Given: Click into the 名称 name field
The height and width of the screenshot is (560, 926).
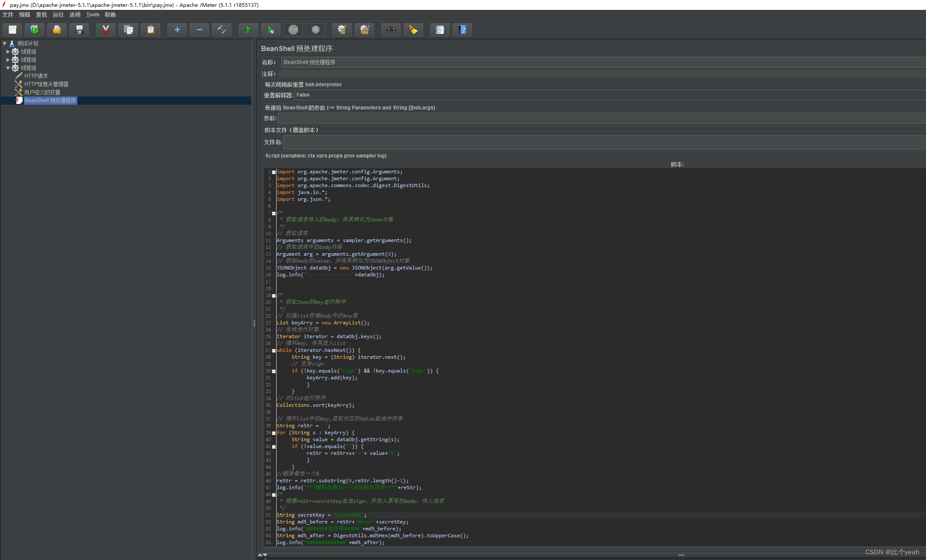Looking at the screenshot, I should [603, 62].
